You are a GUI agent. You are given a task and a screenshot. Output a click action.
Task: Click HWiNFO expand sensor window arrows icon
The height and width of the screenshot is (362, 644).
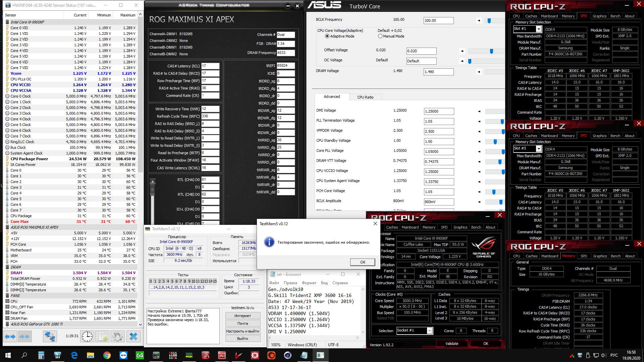pyautogui.click(x=10, y=336)
